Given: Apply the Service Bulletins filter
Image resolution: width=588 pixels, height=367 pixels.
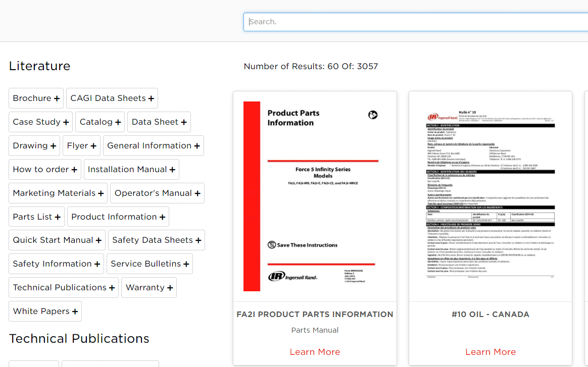Looking at the screenshot, I should coord(150,264).
